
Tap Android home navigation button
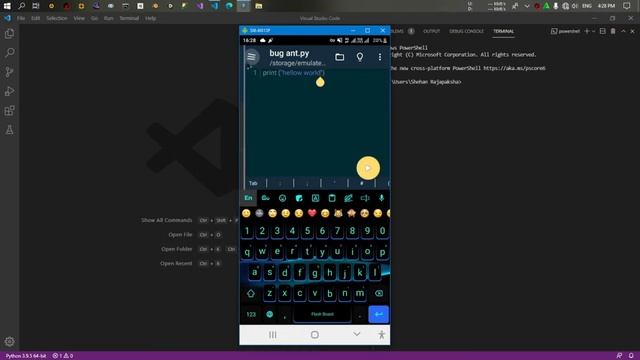pyautogui.click(x=314, y=335)
